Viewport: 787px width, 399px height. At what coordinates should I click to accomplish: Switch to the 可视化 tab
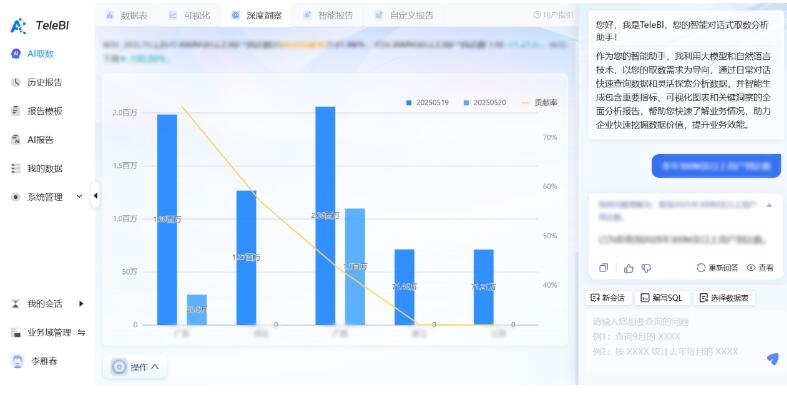[190, 15]
